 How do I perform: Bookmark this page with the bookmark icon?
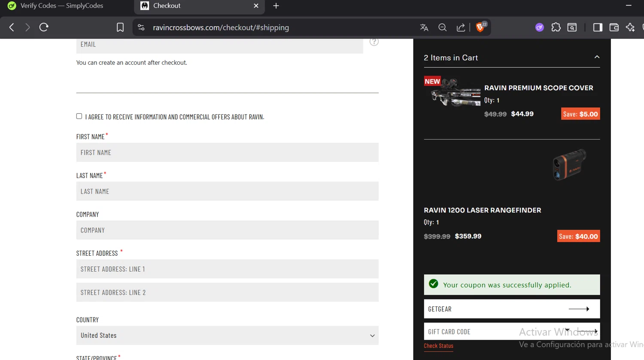pyautogui.click(x=120, y=27)
